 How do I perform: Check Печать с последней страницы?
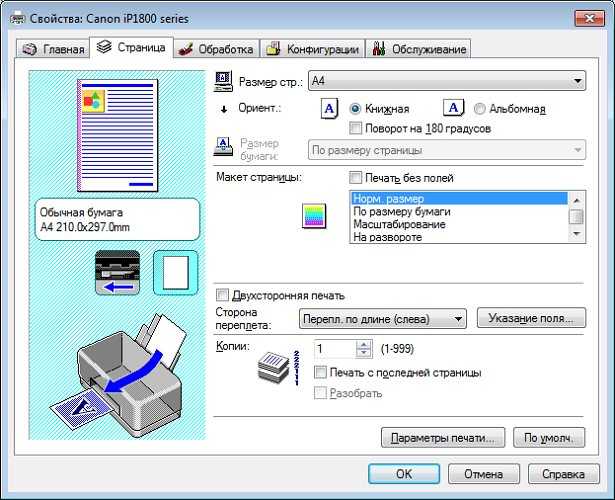320,372
